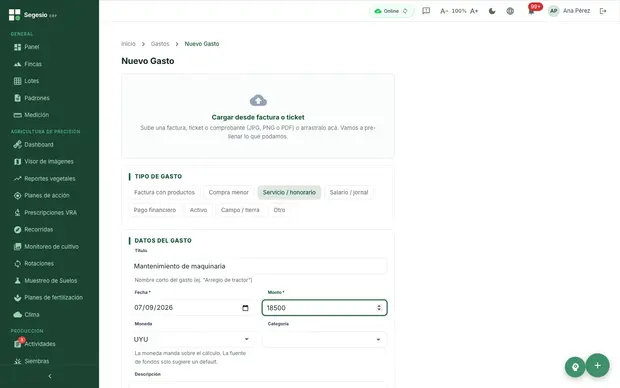Click the upload cloud icon
Viewport: 620px width, 388px height.
258,100
